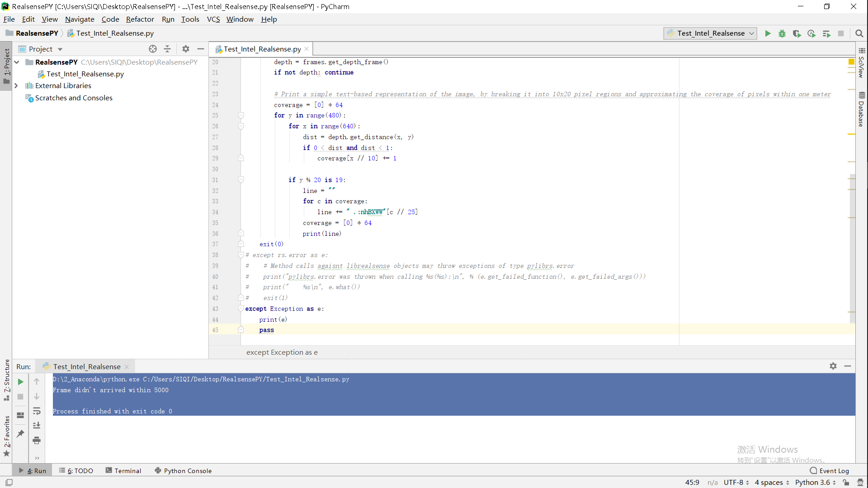Rerun the program in the Run panel
The image size is (868, 488).
pos(20,382)
